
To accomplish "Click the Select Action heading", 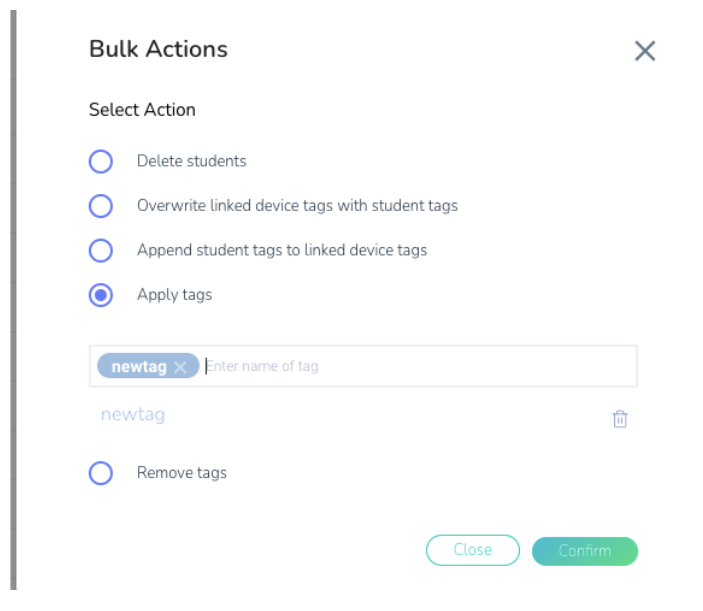I will (142, 110).
